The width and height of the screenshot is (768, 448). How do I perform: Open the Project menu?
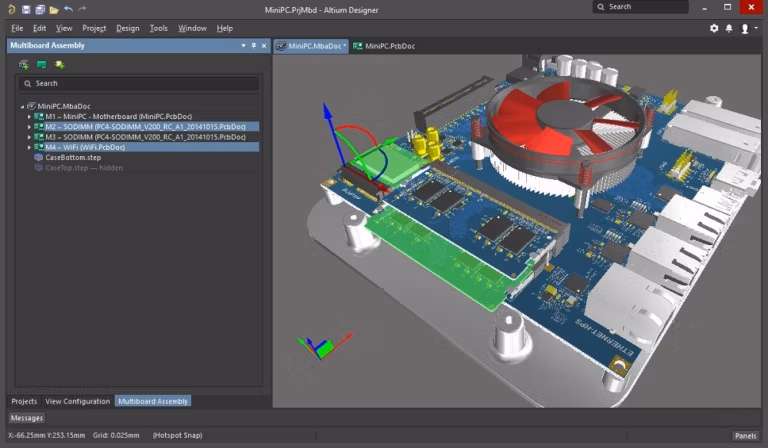point(94,28)
